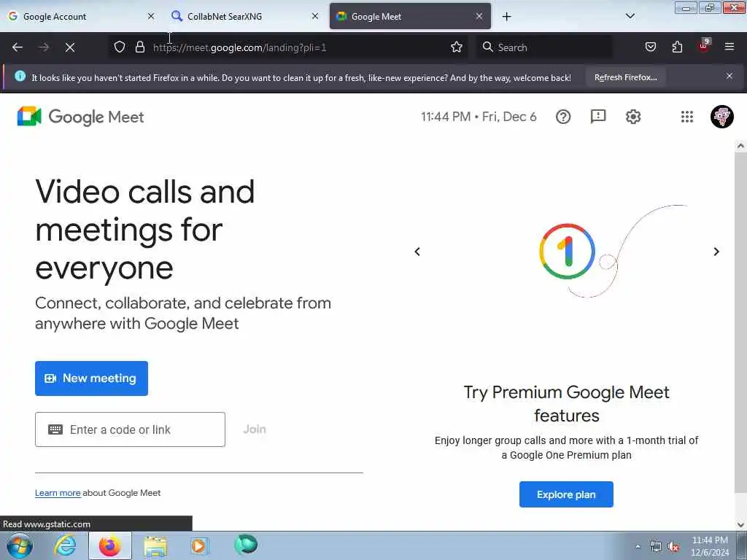
Task: Click the green browser taskbar icon
Action: (x=246, y=545)
